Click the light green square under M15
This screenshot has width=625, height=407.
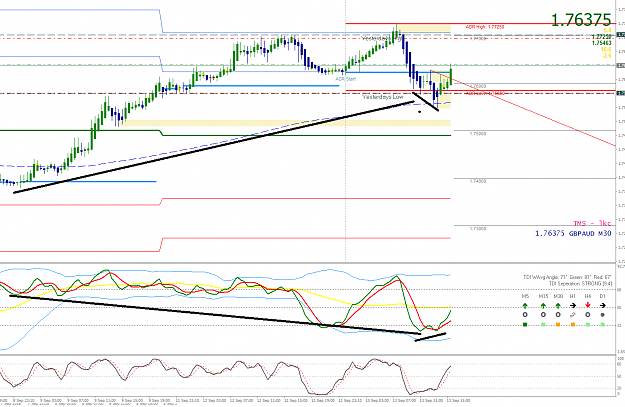pos(543,325)
